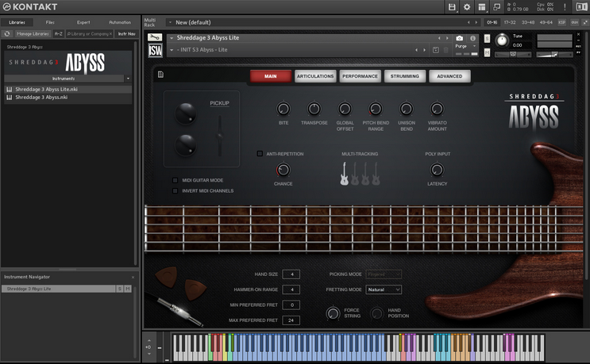Toggle the KSP master editor button
The height and width of the screenshot is (364, 590).
click(x=561, y=22)
